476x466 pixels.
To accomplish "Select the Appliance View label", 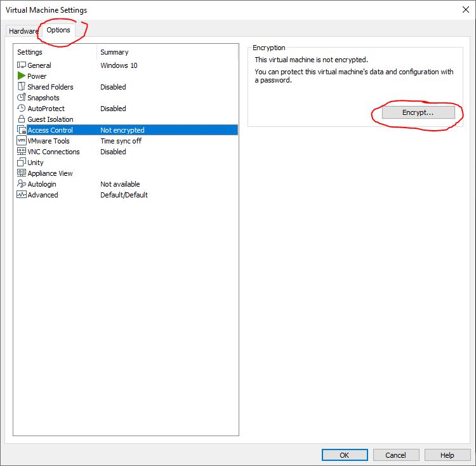I will tap(50, 173).
